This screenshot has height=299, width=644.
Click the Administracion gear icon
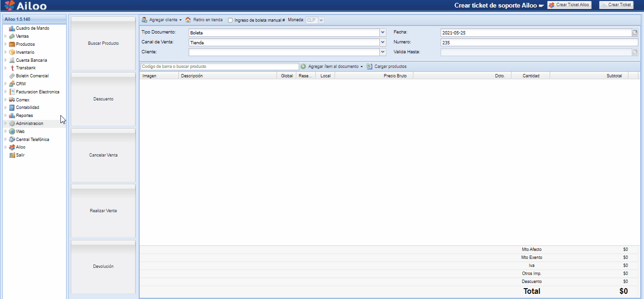click(x=12, y=124)
